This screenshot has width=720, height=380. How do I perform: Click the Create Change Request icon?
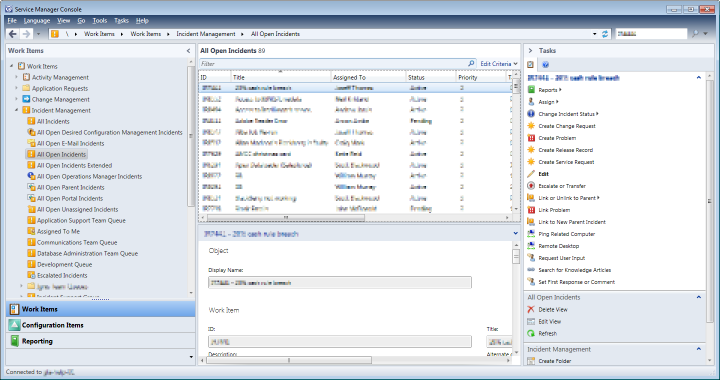(531, 126)
